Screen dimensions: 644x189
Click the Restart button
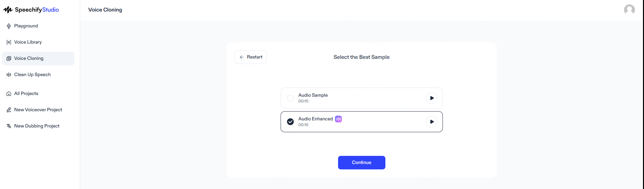251,57
